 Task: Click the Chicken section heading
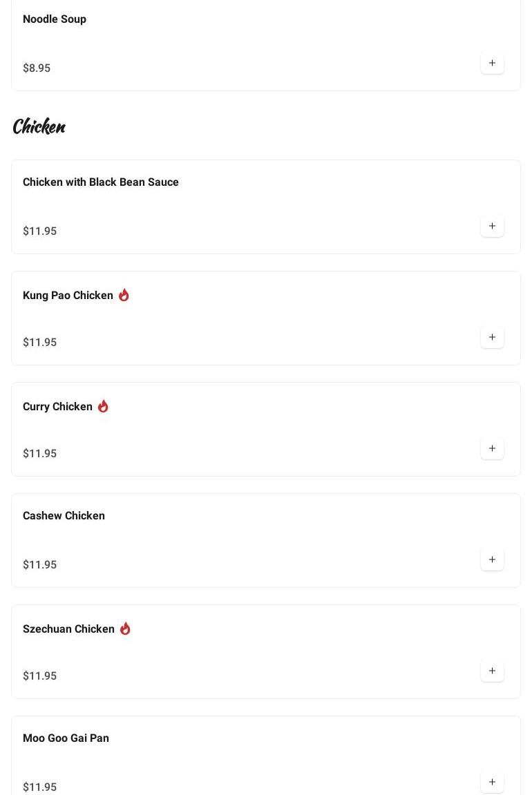pos(39,126)
